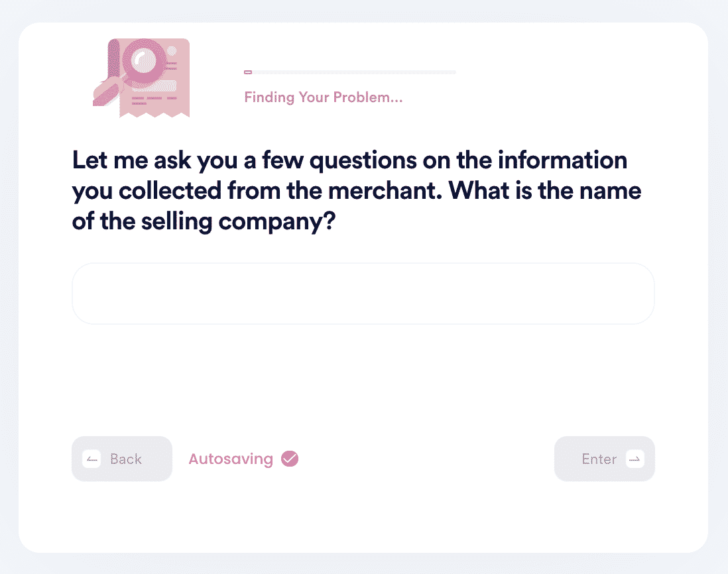Viewport: 728px width, 574px height.
Task: Click the pink progress bar indicator start
Action: 248,72
